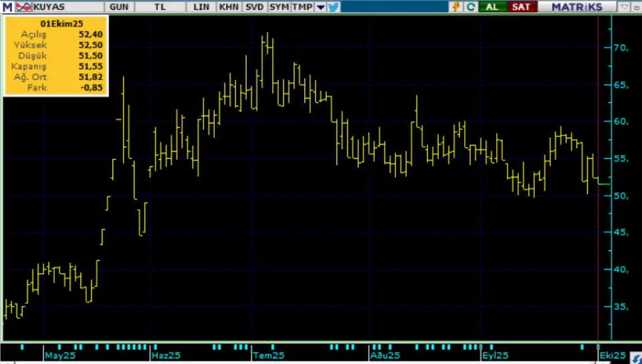This screenshot has height=364, width=642.
Task: Click the lightning bolt icon
Action: click(457, 7)
